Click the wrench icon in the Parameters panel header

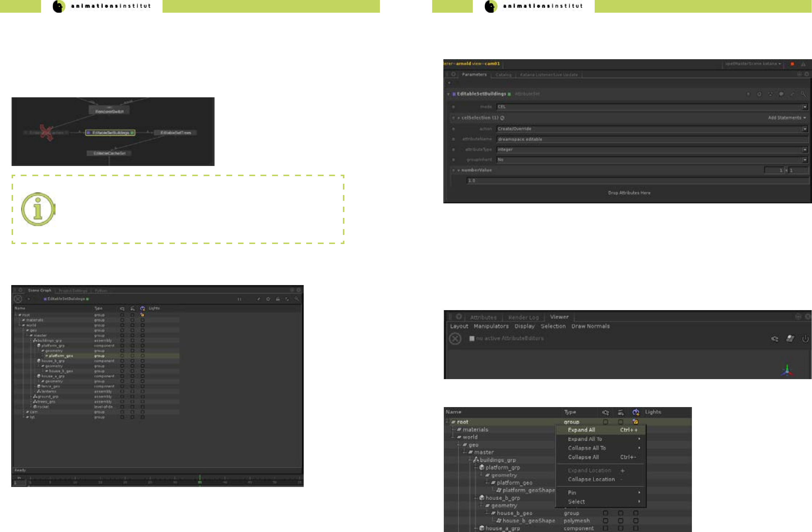792,94
